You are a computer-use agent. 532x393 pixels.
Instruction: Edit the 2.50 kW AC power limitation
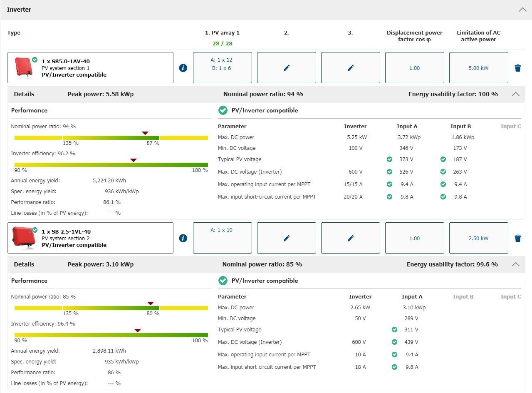tap(478, 238)
